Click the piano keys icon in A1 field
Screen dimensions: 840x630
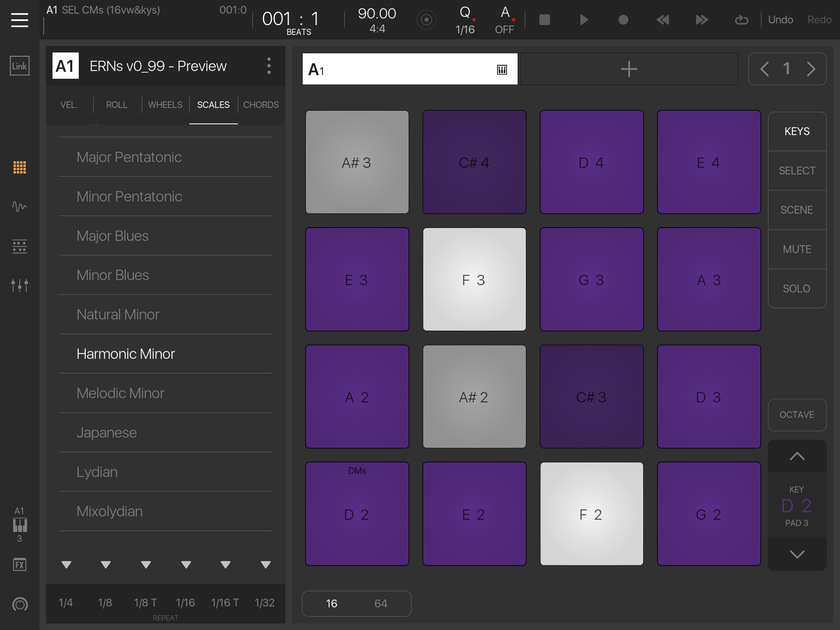point(502,70)
